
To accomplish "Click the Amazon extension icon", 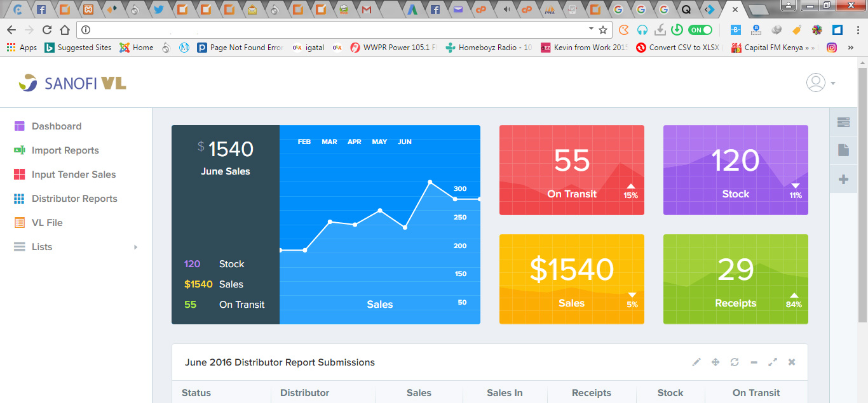I will pyautogui.click(x=756, y=30).
